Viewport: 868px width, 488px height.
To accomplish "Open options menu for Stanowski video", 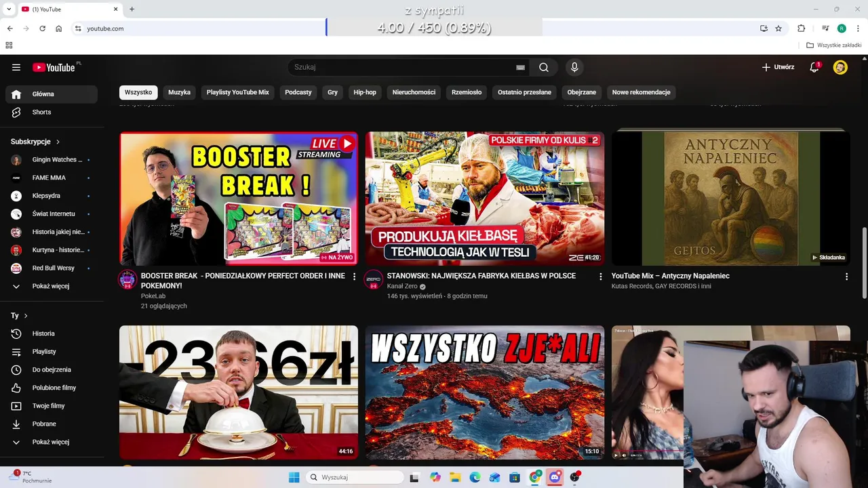I will 600,277.
